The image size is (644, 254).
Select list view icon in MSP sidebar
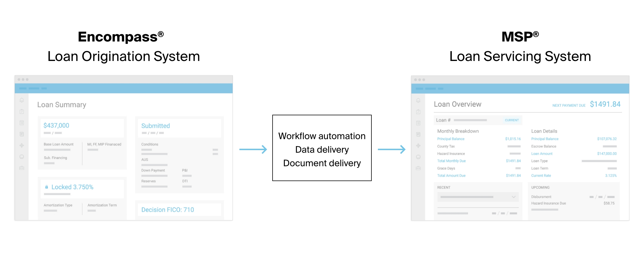click(418, 123)
